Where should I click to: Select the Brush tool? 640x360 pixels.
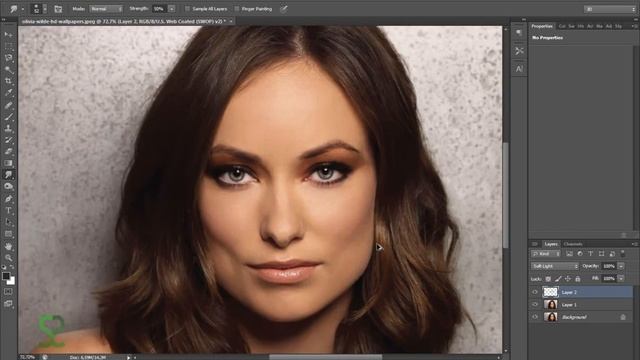(x=8, y=117)
